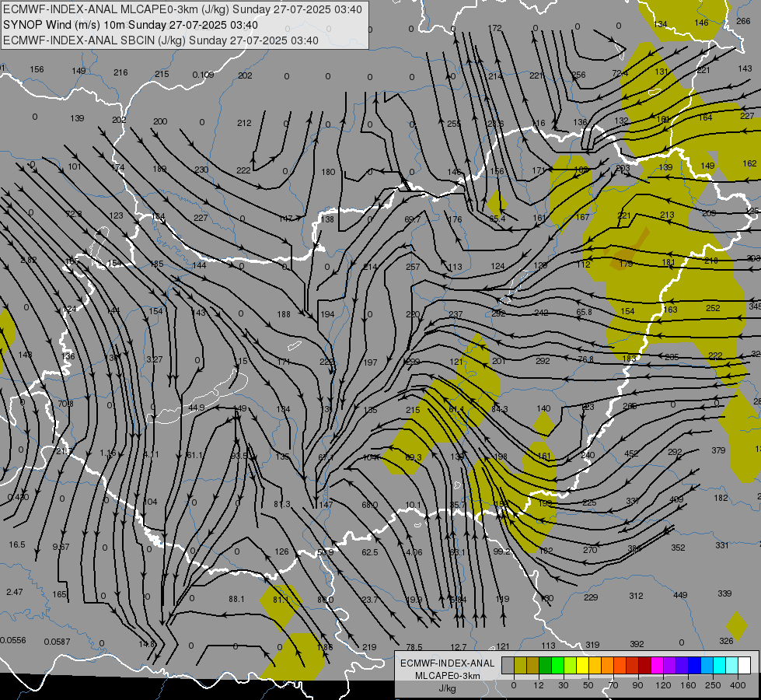Choose the pure blue legend swatch
The width and height of the screenshot is (761, 700).
(694, 665)
